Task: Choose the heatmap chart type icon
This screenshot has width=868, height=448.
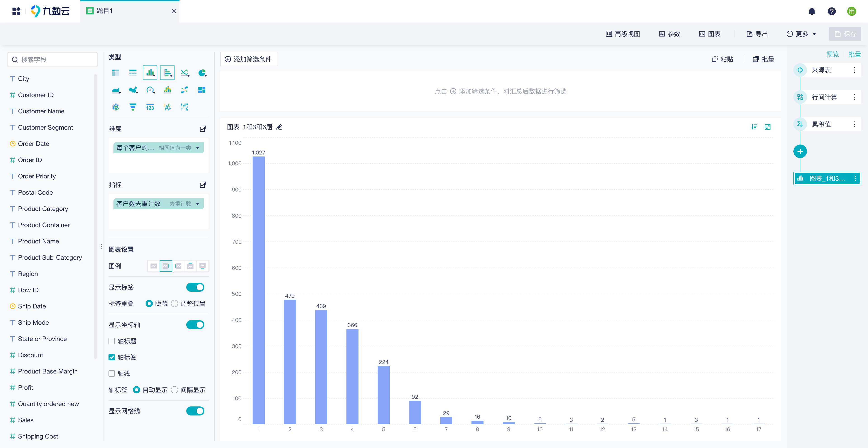Action: point(184,107)
